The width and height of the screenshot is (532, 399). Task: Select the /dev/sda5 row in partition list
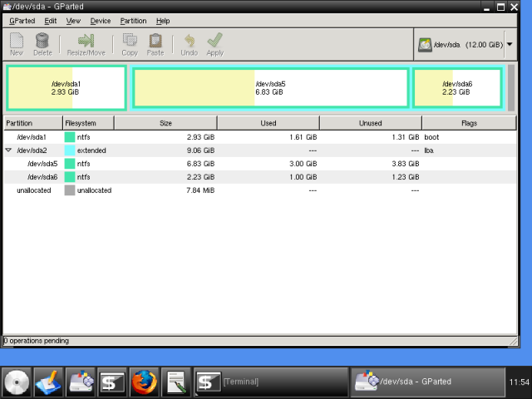point(260,164)
